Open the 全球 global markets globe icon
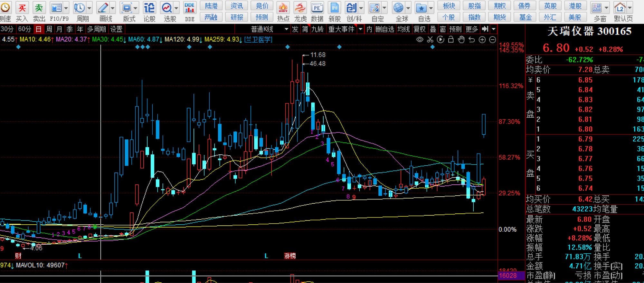644x283 pixels. pyautogui.click(x=399, y=8)
